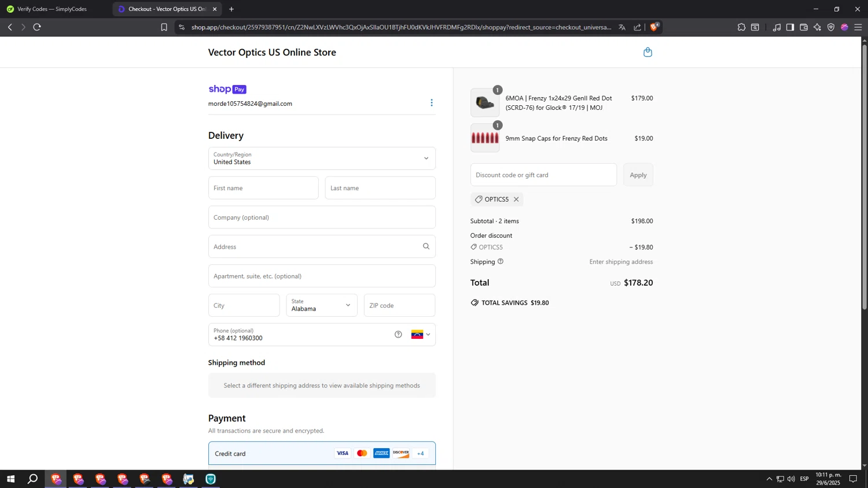The height and width of the screenshot is (488, 868).
Task: Close the Checkout tab
Action: 215,9
